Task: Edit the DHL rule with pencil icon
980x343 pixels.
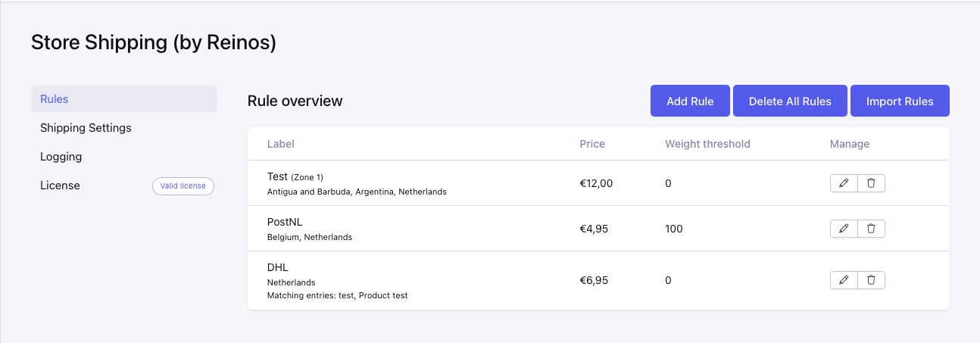Action: [844, 280]
